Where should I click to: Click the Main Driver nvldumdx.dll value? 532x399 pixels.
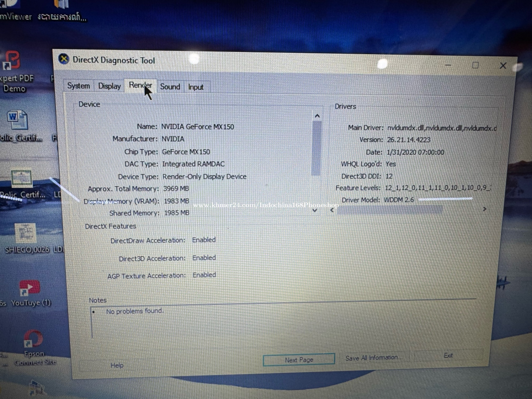[442, 128]
